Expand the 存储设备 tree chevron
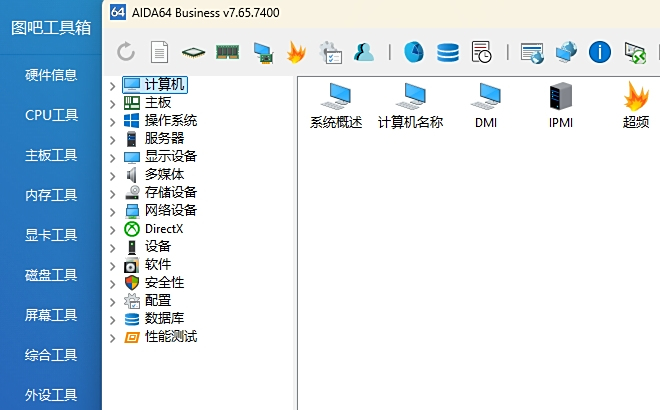The width and height of the screenshot is (660, 410). [x=112, y=194]
